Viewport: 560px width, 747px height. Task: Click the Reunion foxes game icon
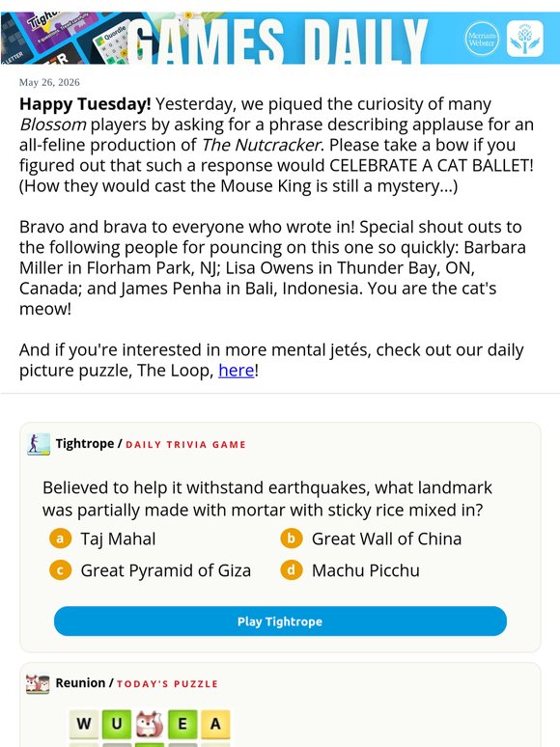pyautogui.click(x=38, y=683)
